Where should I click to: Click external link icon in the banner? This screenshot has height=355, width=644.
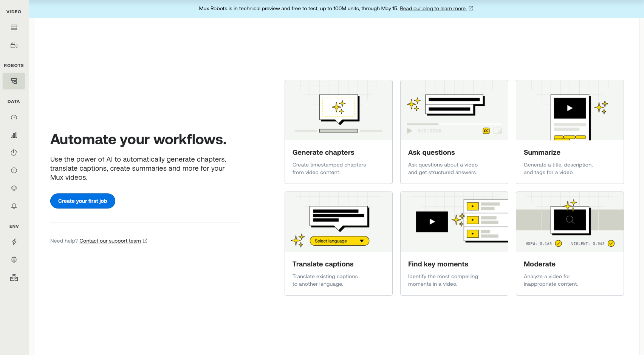pos(471,8)
